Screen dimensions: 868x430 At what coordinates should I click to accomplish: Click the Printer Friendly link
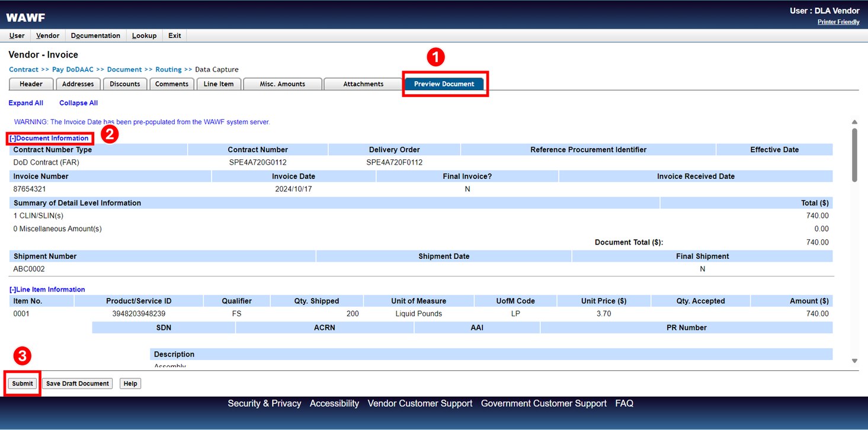[x=838, y=22]
